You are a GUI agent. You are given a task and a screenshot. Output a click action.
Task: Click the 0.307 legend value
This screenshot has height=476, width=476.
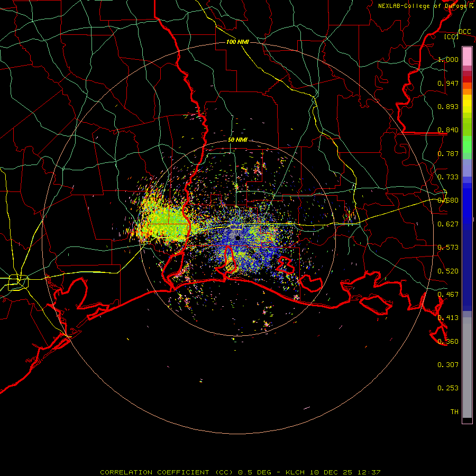coord(448,365)
